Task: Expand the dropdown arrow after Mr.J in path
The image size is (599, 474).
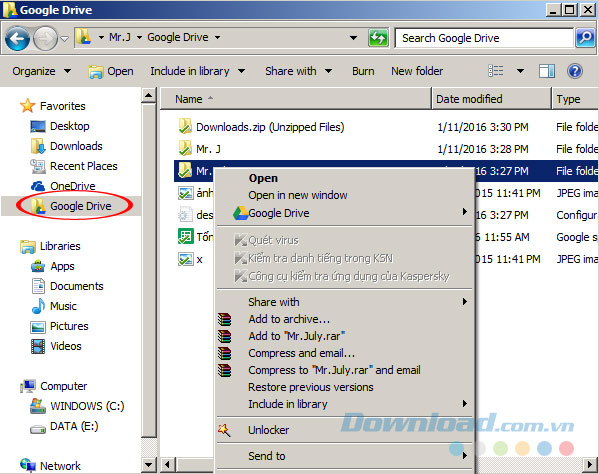Action: click(139, 37)
